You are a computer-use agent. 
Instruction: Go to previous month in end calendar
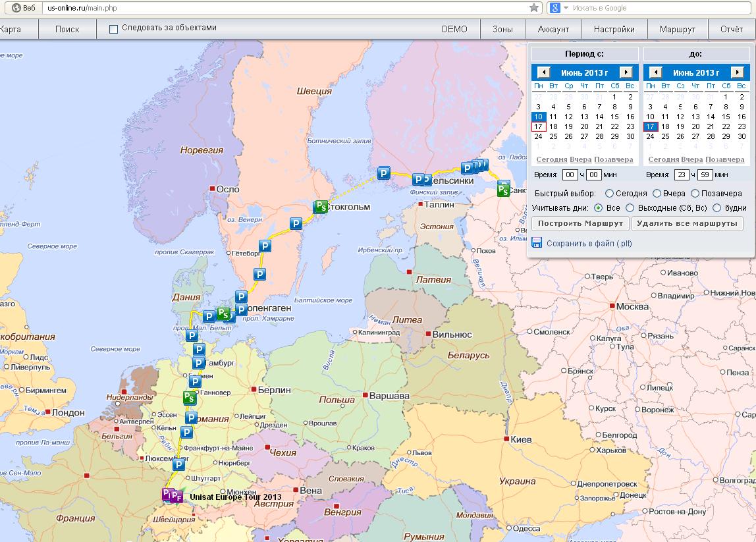point(655,72)
